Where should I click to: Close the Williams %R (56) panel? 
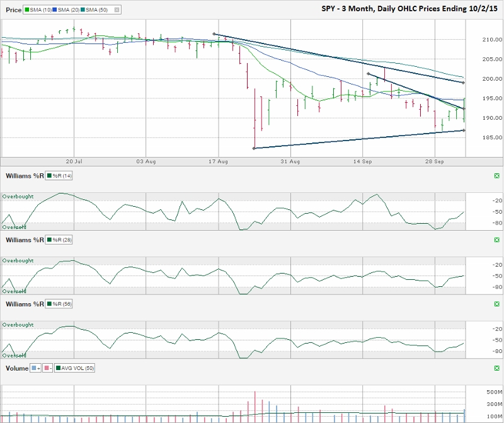(x=497, y=304)
